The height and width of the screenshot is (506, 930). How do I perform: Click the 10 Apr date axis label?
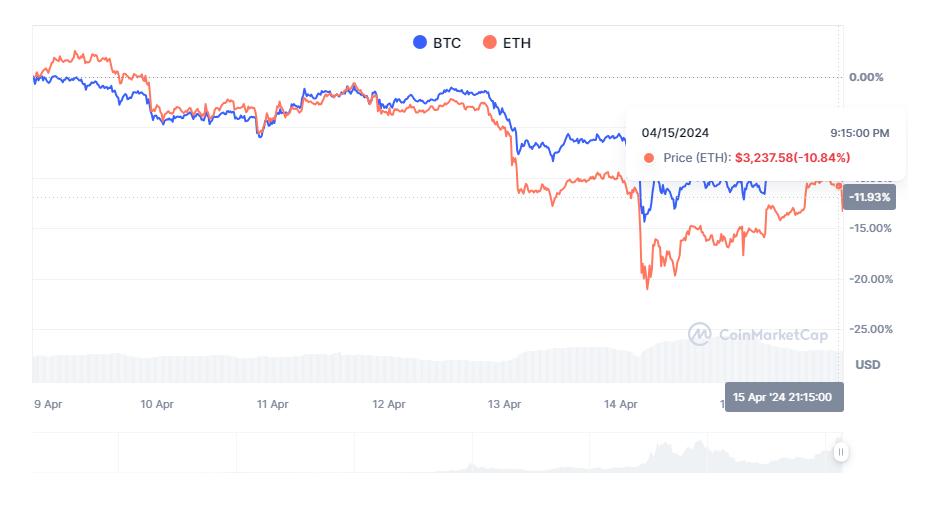157,404
